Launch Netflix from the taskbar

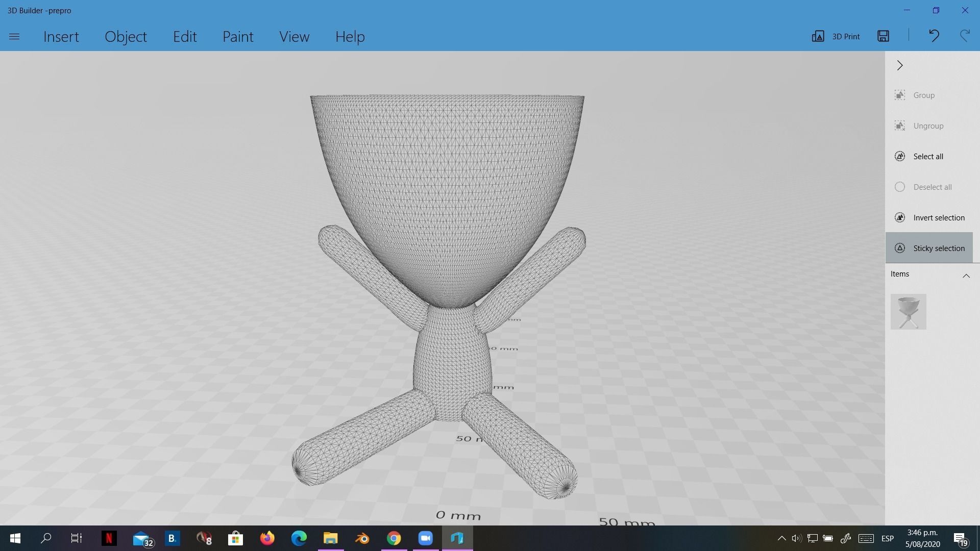109,538
